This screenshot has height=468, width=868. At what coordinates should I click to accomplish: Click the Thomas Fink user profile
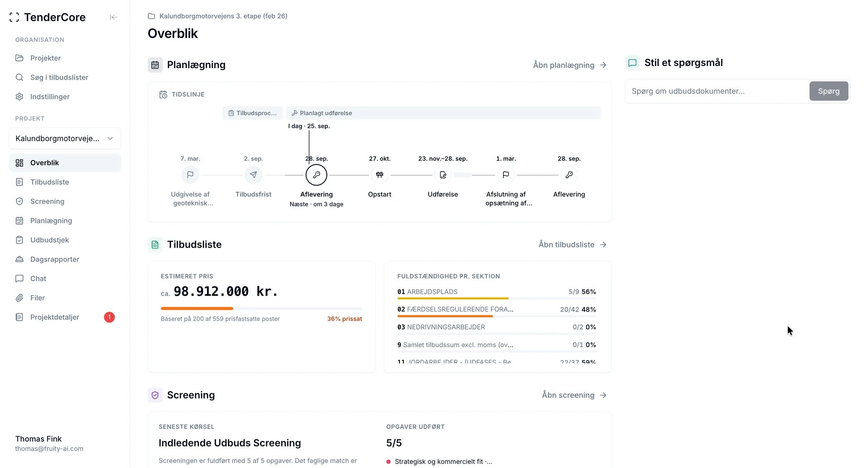coord(49,443)
